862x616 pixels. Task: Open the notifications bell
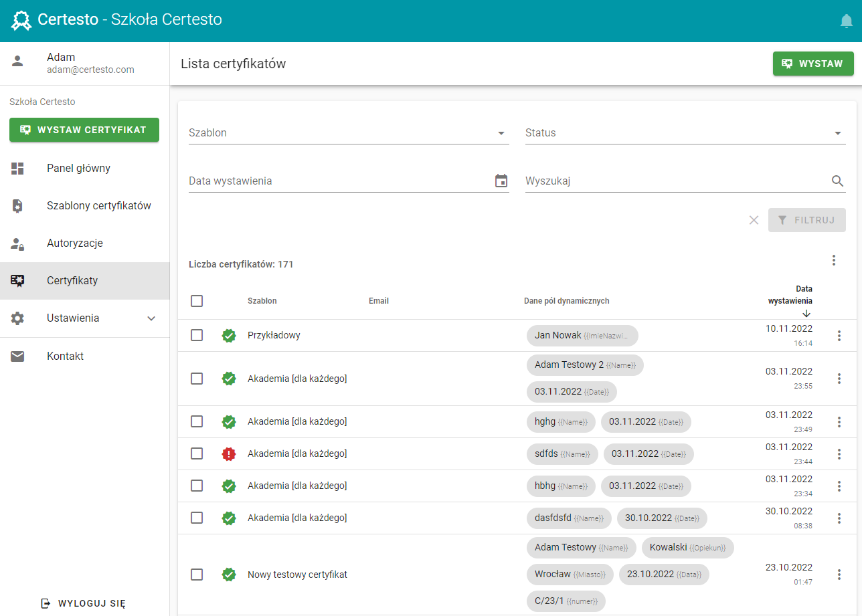click(x=847, y=21)
